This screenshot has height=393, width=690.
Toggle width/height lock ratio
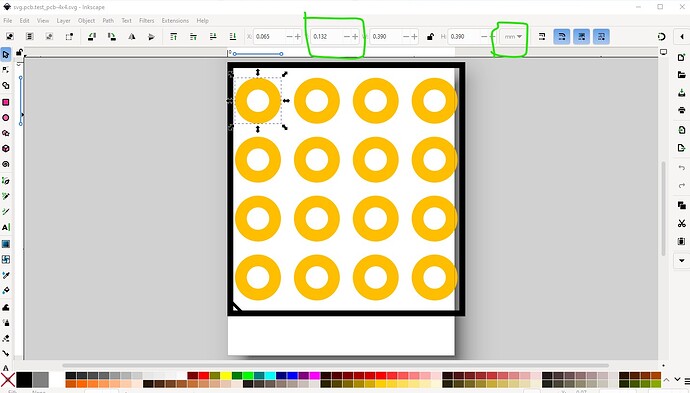tap(430, 37)
